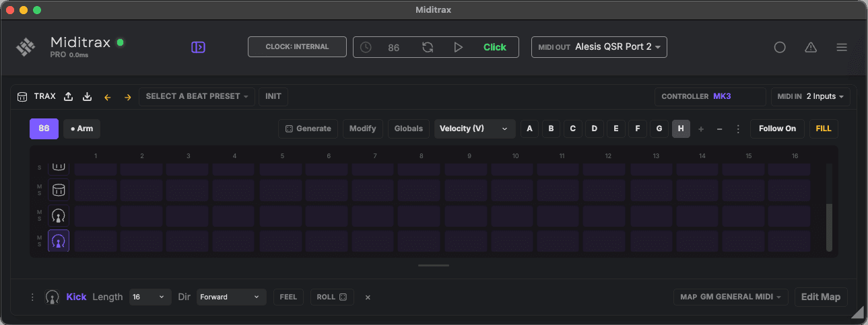Remove a pattern with the minus icon

tap(719, 129)
